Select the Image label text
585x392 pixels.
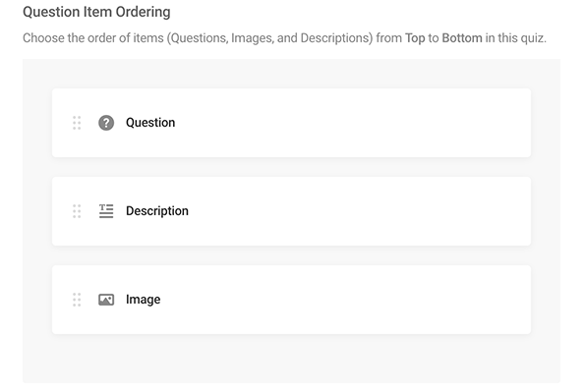pyautogui.click(x=144, y=300)
